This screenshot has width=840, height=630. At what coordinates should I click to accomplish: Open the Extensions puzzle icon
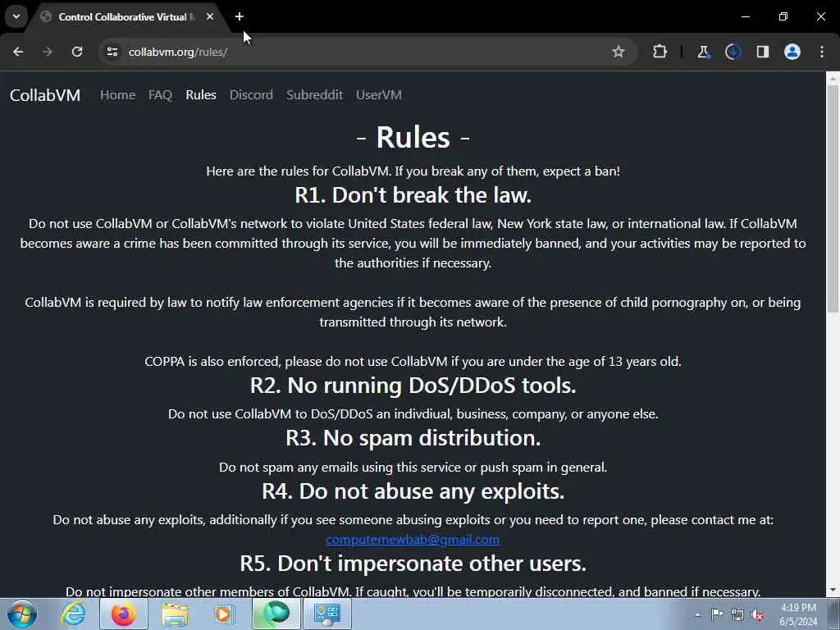point(660,52)
